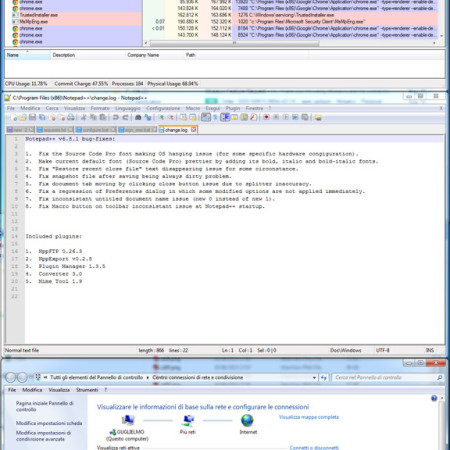Open Notepad++ Cerca menu
Viewport: 450px width, 450px height.
[52, 108]
